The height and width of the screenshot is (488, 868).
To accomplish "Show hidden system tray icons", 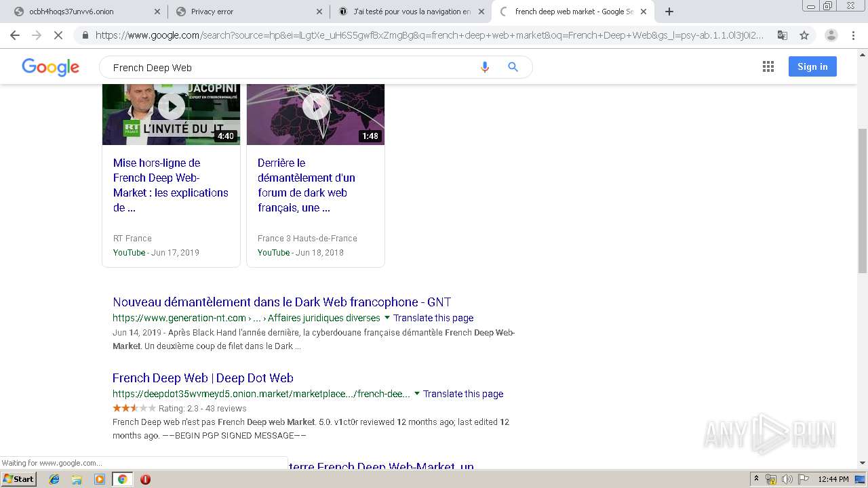I will click(757, 479).
